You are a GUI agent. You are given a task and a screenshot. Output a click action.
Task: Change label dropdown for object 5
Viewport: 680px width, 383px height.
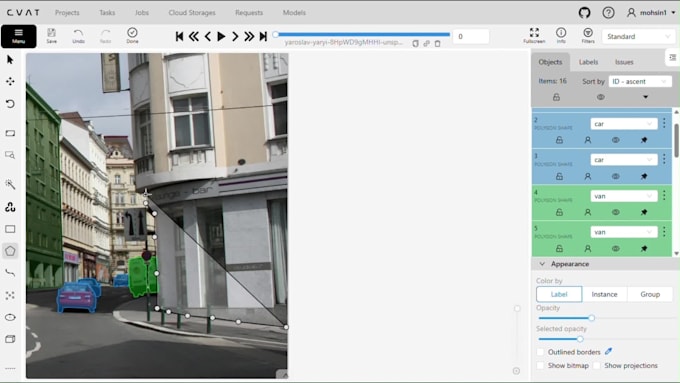pyautogui.click(x=624, y=232)
